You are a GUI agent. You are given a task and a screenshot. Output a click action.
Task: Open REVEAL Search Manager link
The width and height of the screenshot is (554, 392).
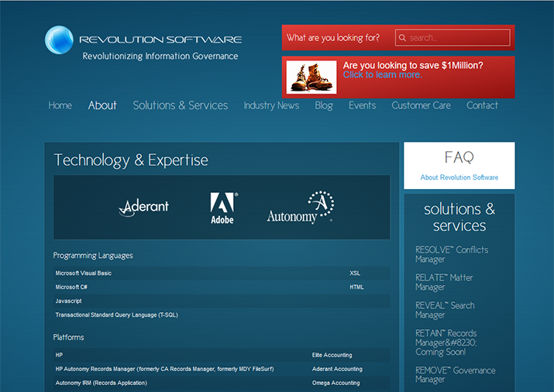click(445, 310)
